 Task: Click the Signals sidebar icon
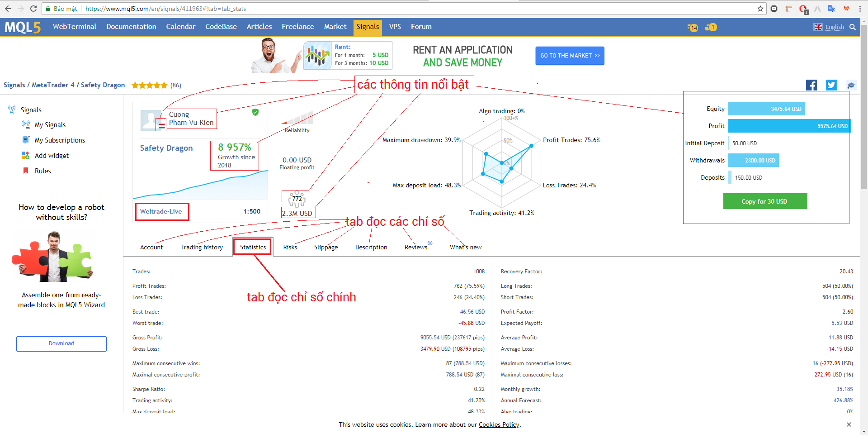[x=12, y=110]
